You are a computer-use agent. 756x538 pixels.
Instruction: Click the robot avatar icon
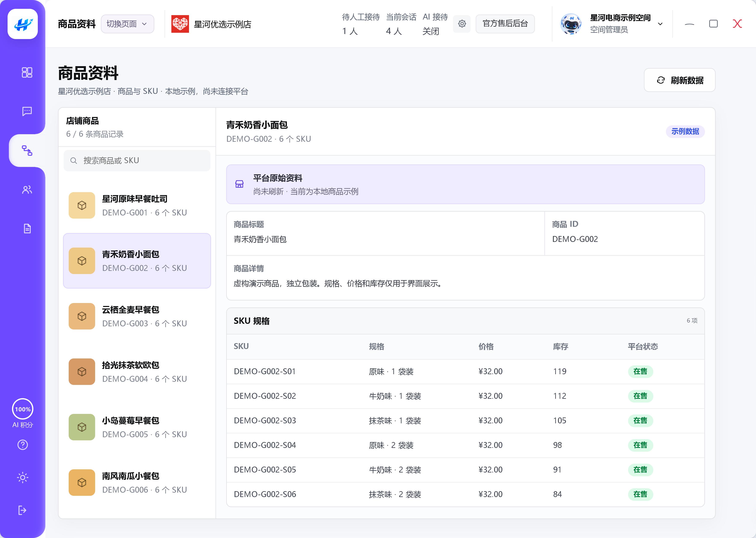[x=571, y=24]
